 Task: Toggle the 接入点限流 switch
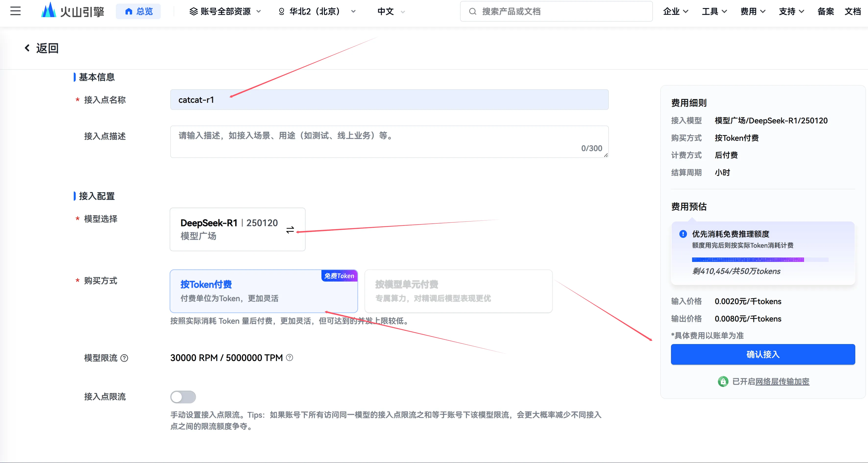pos(183,397)
